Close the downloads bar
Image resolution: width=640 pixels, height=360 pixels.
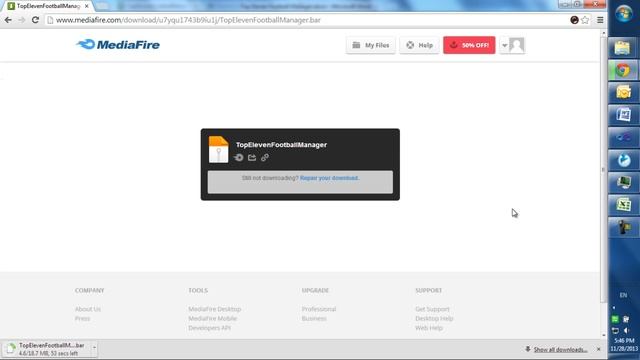tap(598, 349)
